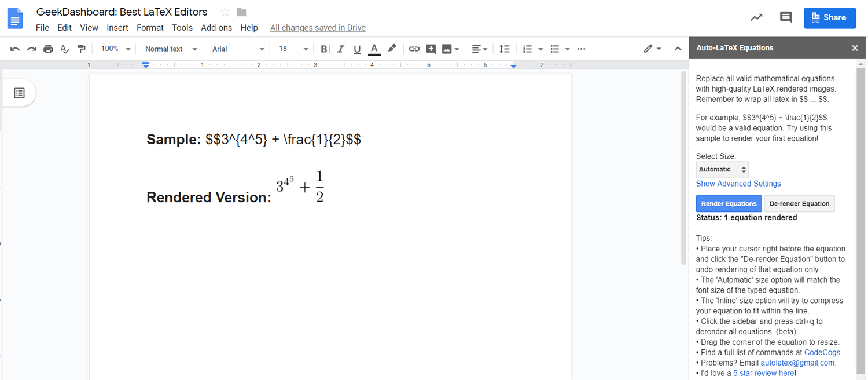Click the sidebar vertical scrollbar
The width and height of the screenshot is (868, 380).
pos(860,220)
